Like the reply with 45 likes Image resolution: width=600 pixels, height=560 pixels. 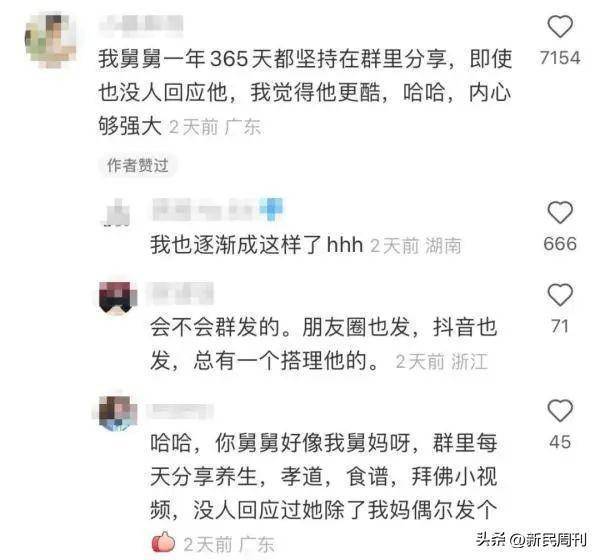pos(560,410)
